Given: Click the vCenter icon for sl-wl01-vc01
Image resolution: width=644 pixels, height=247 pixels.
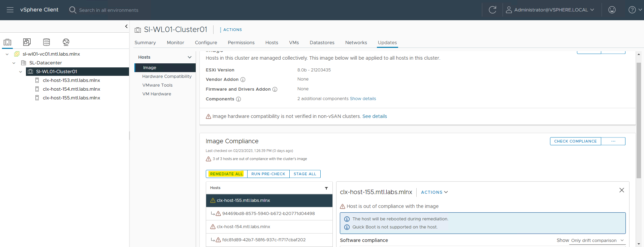Looking at the screenshot, I should click(x=17, y=54).
